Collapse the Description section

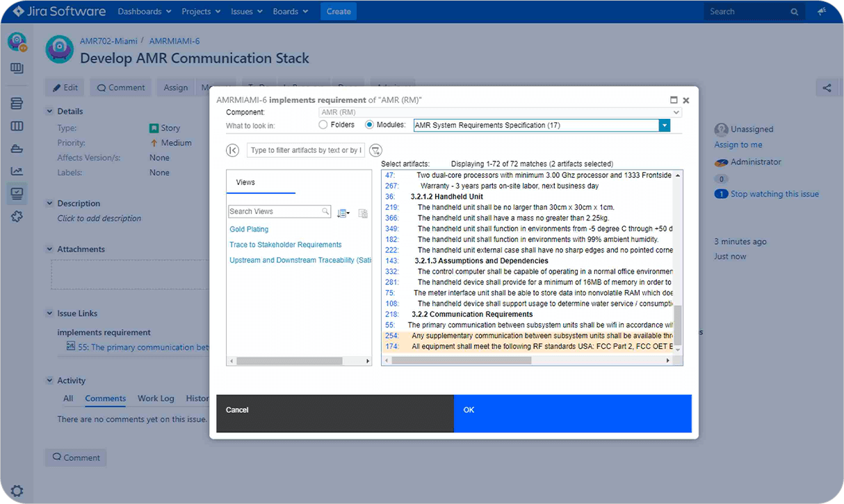(x=49, y=204)
